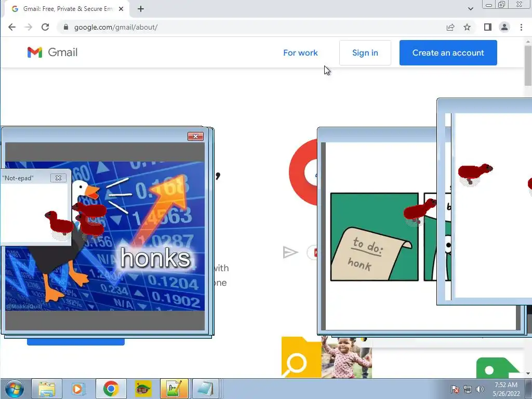Click the browser forward arrow
This screenshot has width=532, height=399.
[29, 27]
